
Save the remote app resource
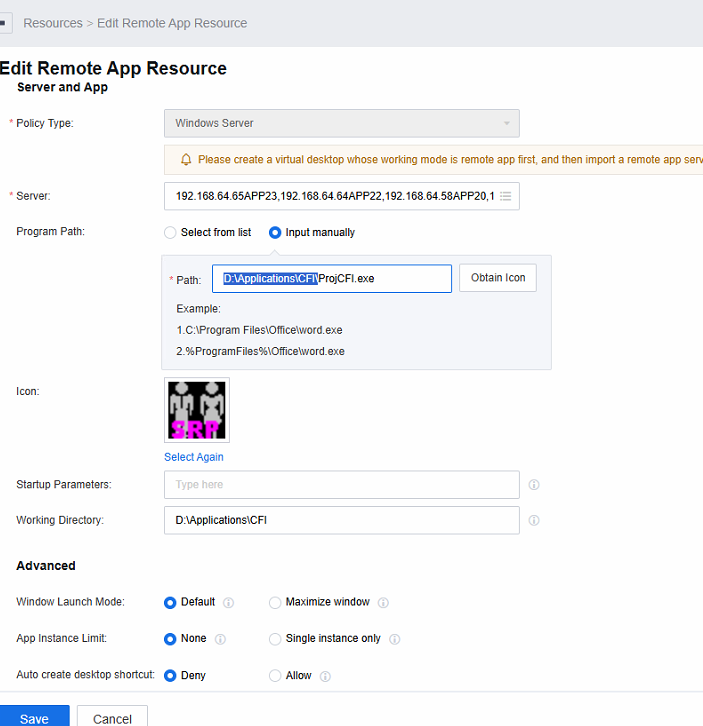pos(34,718)
